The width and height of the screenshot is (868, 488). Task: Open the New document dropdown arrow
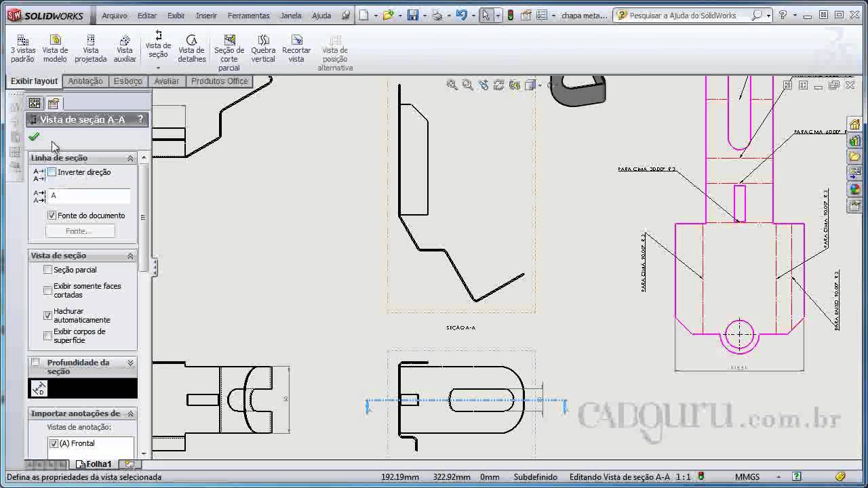tap(376, 15)
